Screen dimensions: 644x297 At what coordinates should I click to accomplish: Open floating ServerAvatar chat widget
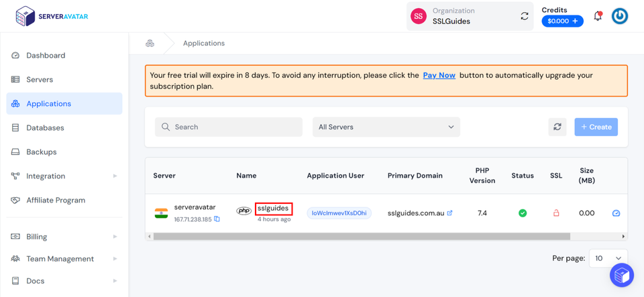coord(621,275)
